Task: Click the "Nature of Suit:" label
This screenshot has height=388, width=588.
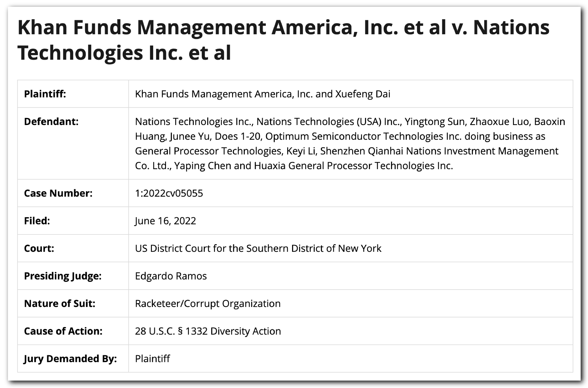Action: (x=60, y=303)
